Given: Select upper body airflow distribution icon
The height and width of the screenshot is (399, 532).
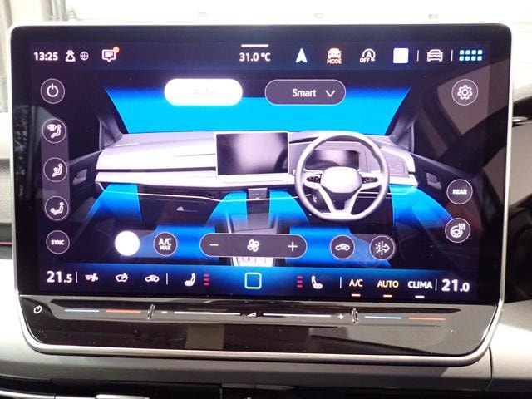Looking at the screenshot, I should [56, 170].
